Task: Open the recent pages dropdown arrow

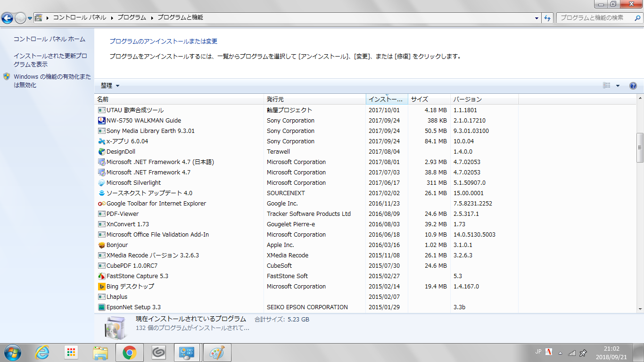Action: tap(30, 18)
